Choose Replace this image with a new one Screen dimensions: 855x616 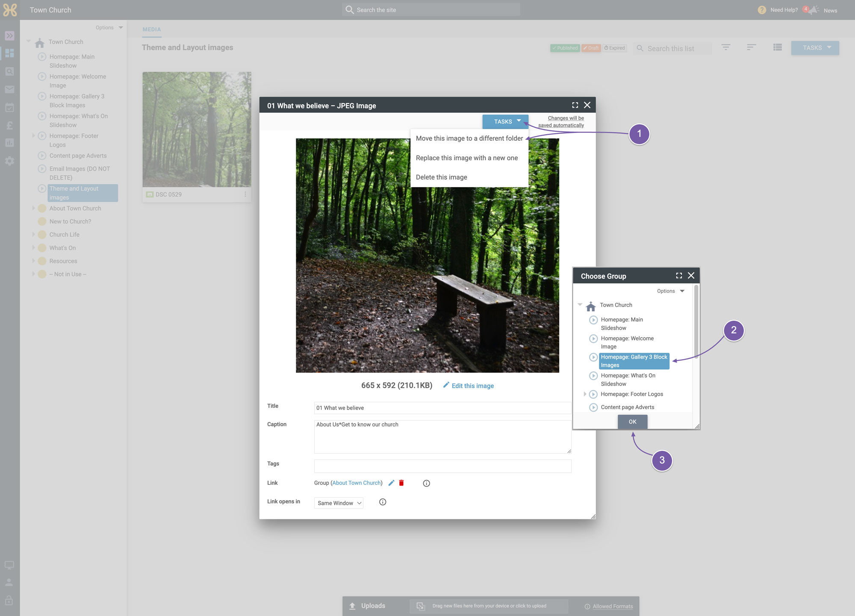(467, 158)
